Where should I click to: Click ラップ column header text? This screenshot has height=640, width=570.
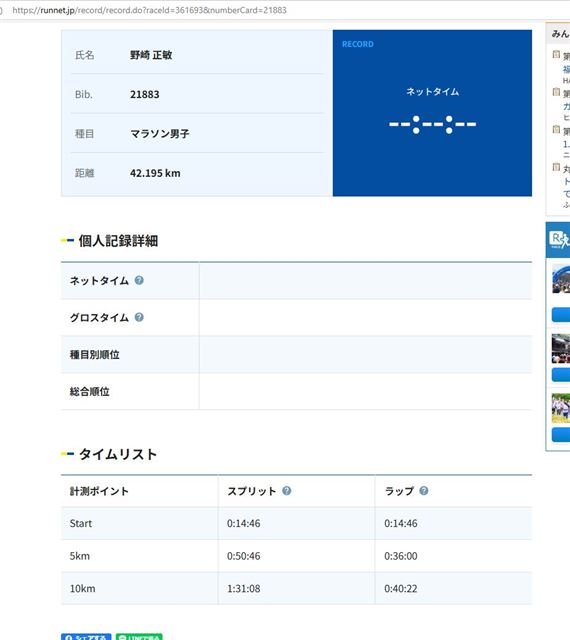pos(399,491)
